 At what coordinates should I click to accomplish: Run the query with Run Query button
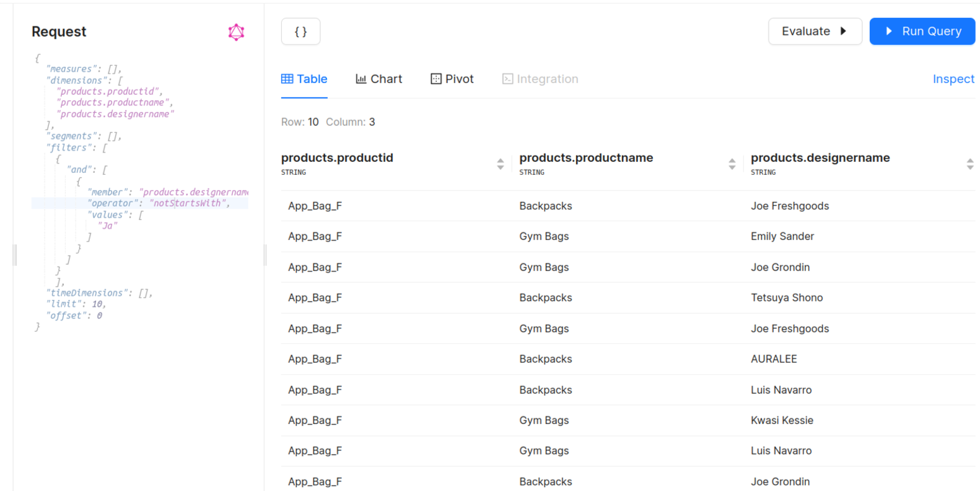pyautogui.click(x=922, y=31)
